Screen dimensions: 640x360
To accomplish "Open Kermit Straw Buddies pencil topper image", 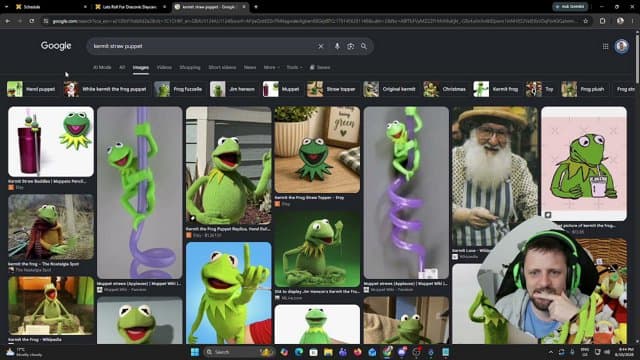I will 51,142.
